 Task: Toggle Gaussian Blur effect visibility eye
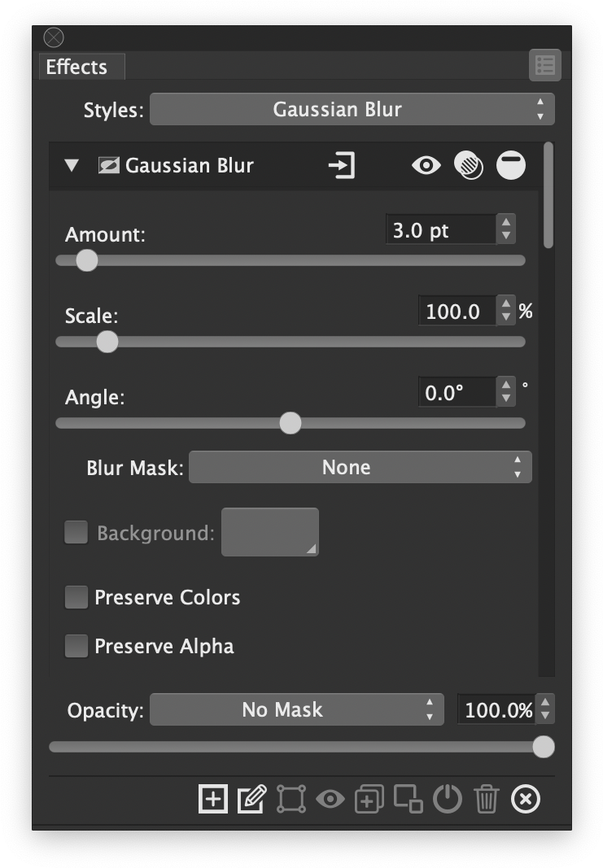(x=426, y=166)
